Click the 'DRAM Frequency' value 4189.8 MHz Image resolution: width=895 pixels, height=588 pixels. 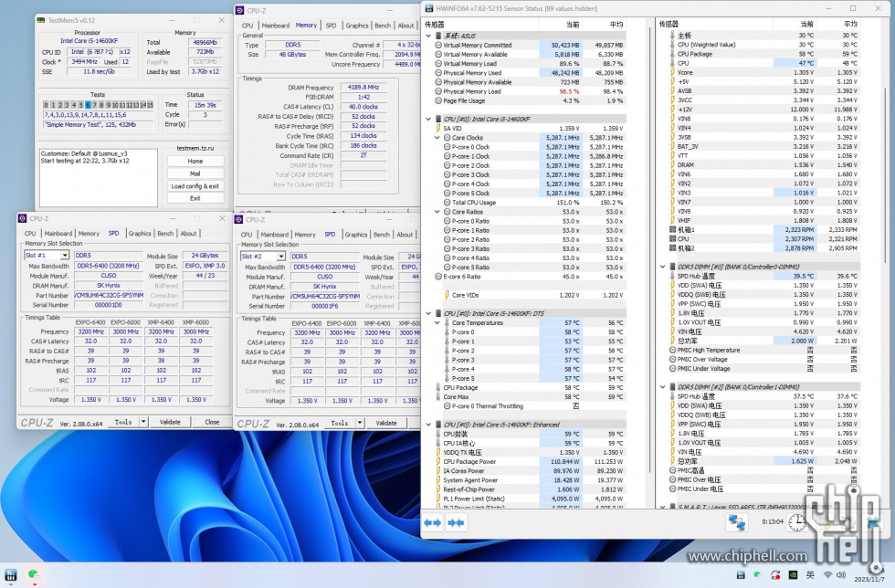point(363,88)
